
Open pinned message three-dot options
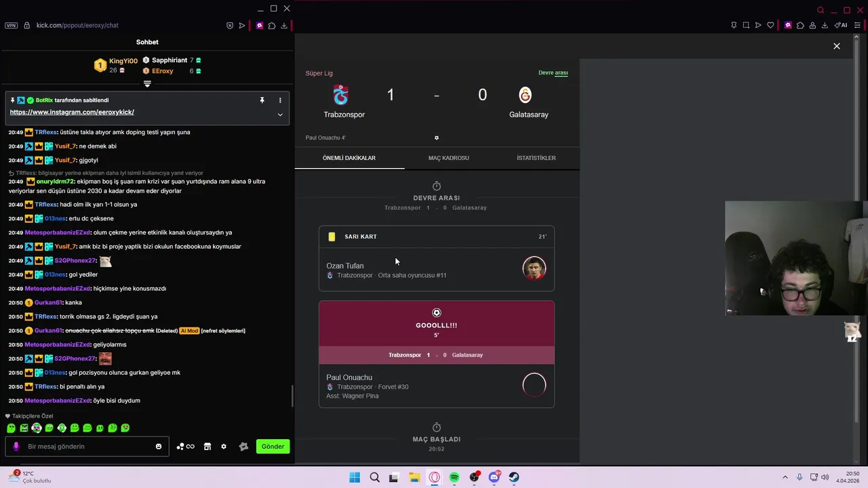(x=280, y=100)
